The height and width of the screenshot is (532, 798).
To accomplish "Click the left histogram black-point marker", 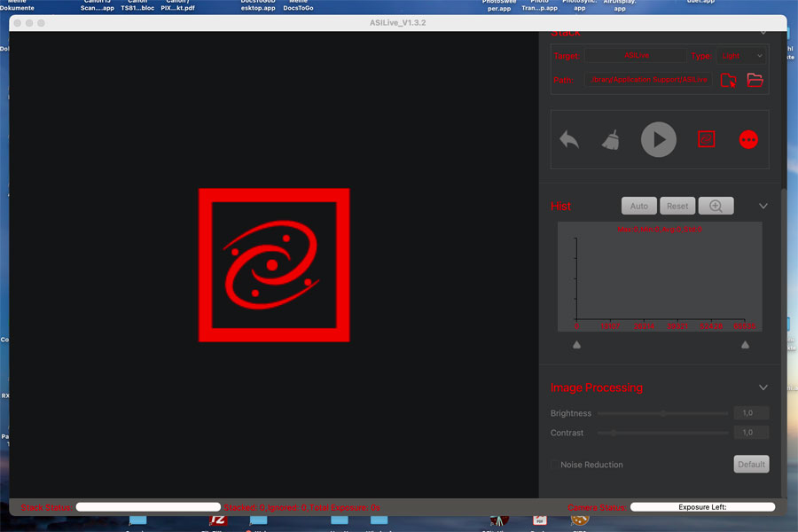I will [x=576, y=345].
